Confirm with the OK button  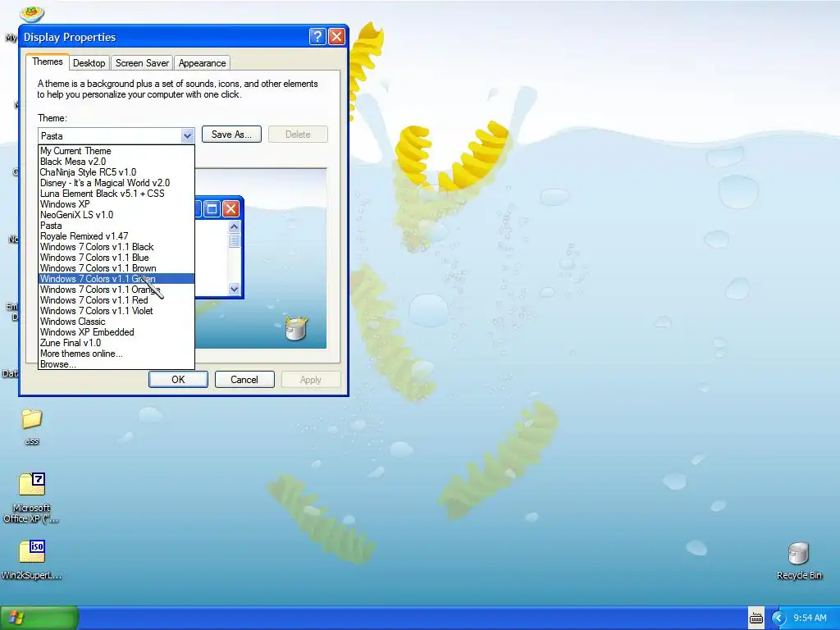178,379
